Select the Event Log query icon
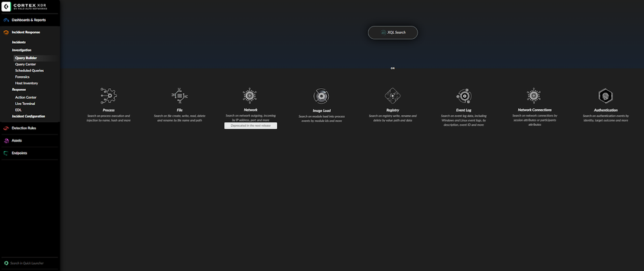This screenshot has width=644, height=271. 463,96
